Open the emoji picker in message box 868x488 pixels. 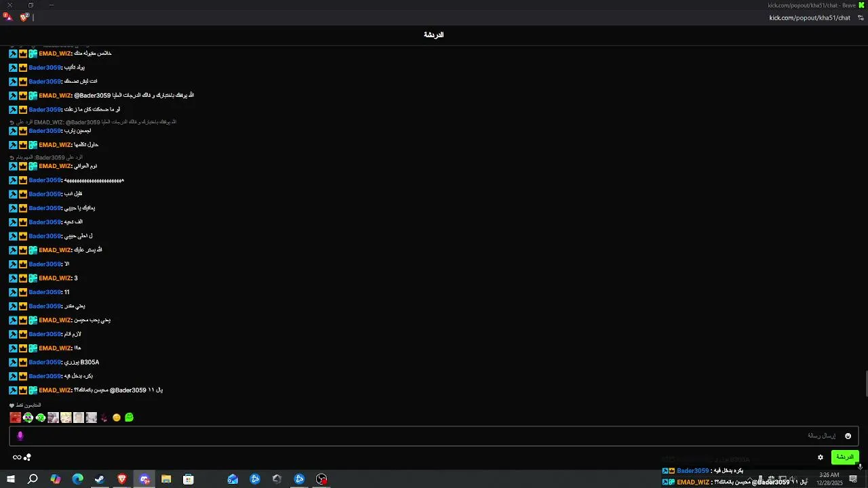pos(848,436)
